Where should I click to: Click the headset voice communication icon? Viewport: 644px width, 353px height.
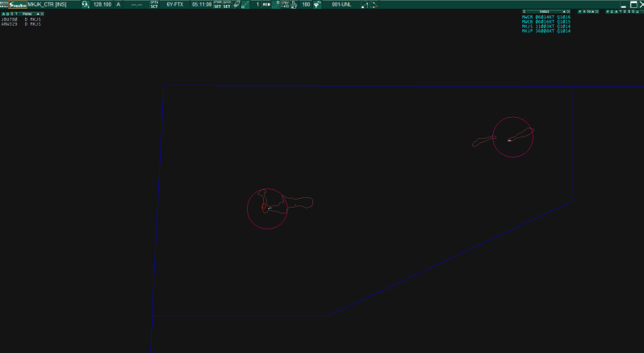coord(86,5)
